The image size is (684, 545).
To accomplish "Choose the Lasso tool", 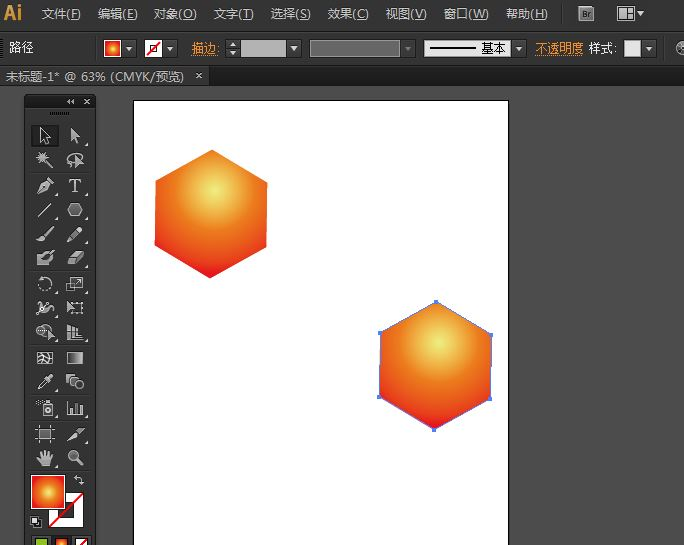I will (x=75, y=160).
